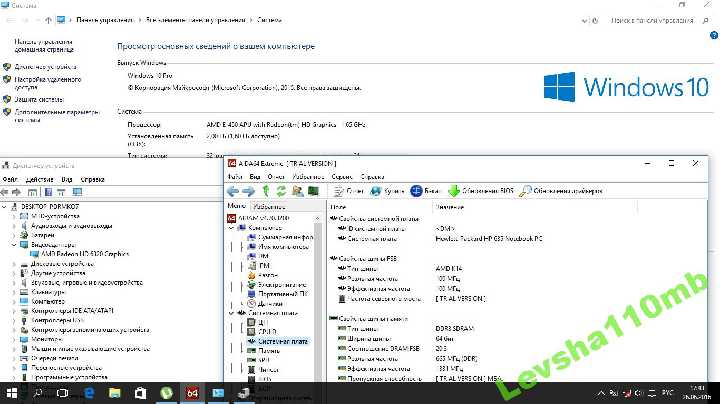Open the Справка menu in Device Manager

click(92, 180)
